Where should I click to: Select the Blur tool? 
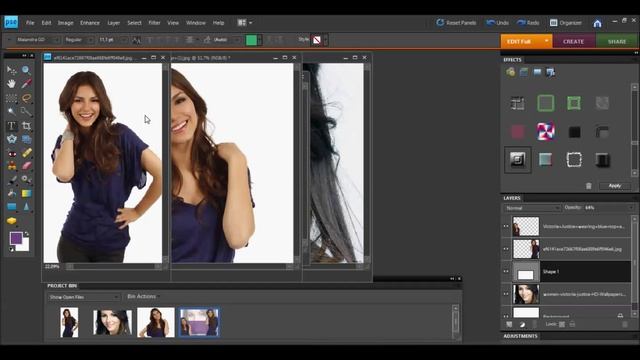click(x=26, y=207)
